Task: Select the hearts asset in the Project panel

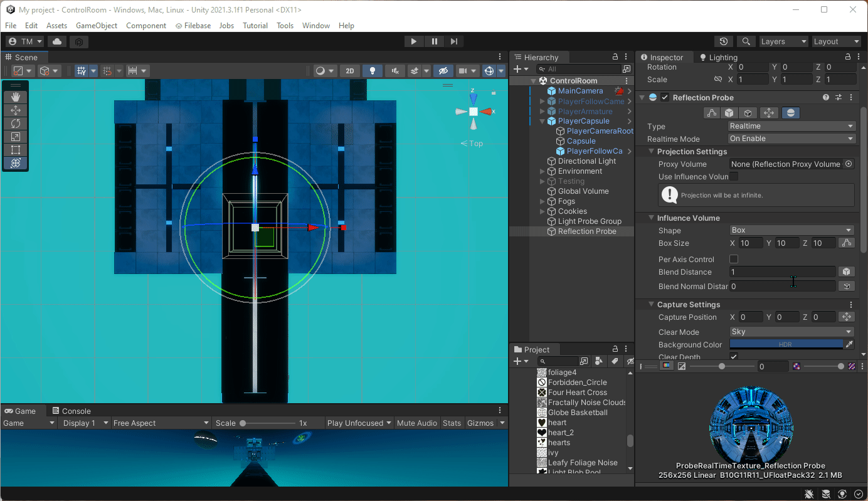Action: pyautogui.click(x=559, y=442)
